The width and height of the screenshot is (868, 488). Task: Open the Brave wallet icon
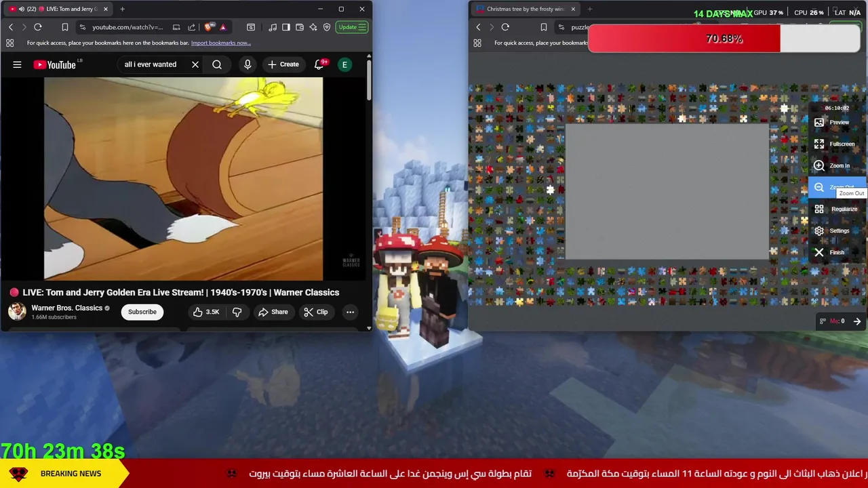[x=300, y=27]
